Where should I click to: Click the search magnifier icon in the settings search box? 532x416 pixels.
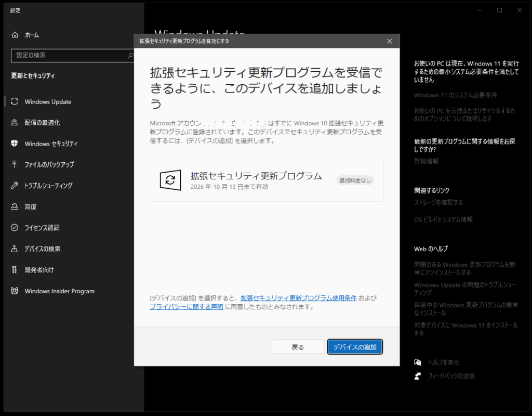pos(130,55)
